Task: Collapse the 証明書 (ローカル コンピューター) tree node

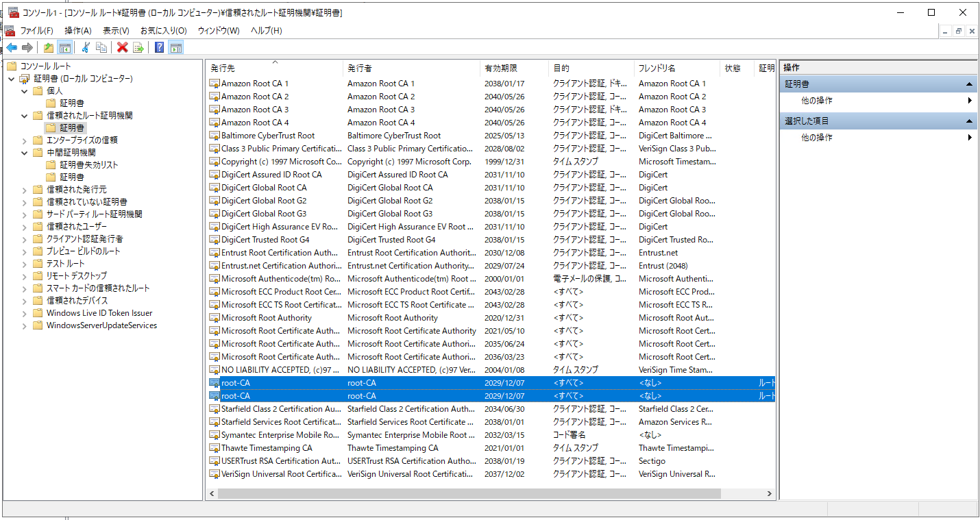Action: click(12, 79)
